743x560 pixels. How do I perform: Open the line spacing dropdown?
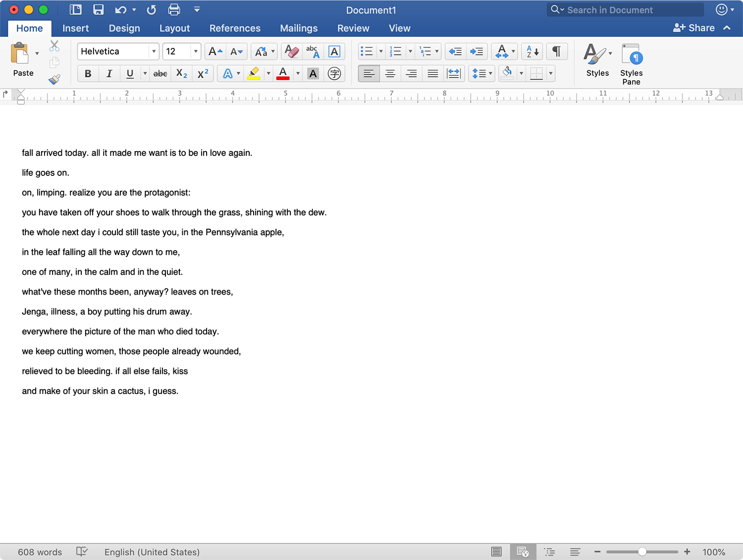click(482, 74)
